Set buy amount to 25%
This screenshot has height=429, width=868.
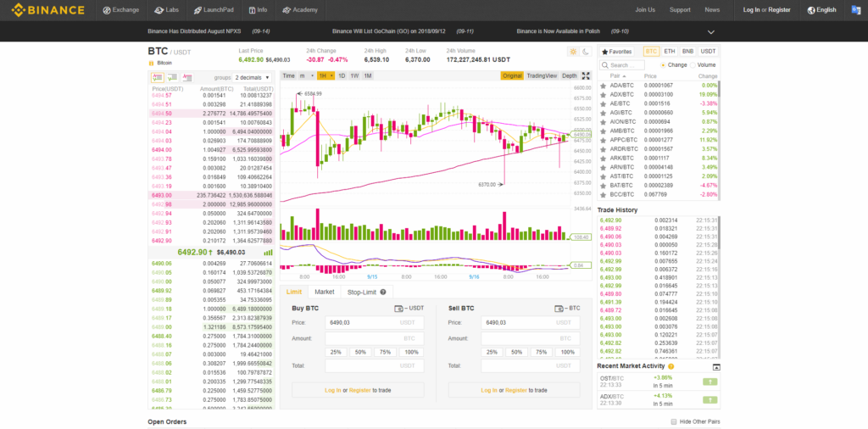tap(336, 352)
